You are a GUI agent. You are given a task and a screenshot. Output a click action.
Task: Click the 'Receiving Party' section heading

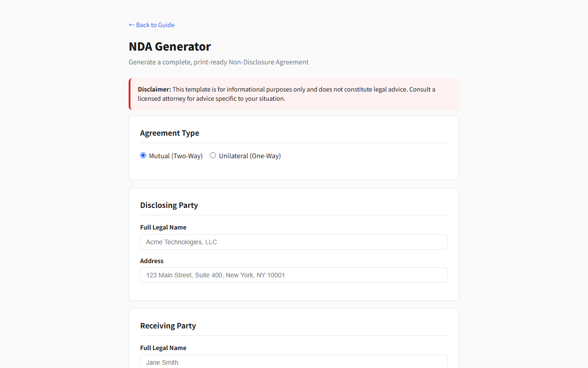click(x=168, y=326)
